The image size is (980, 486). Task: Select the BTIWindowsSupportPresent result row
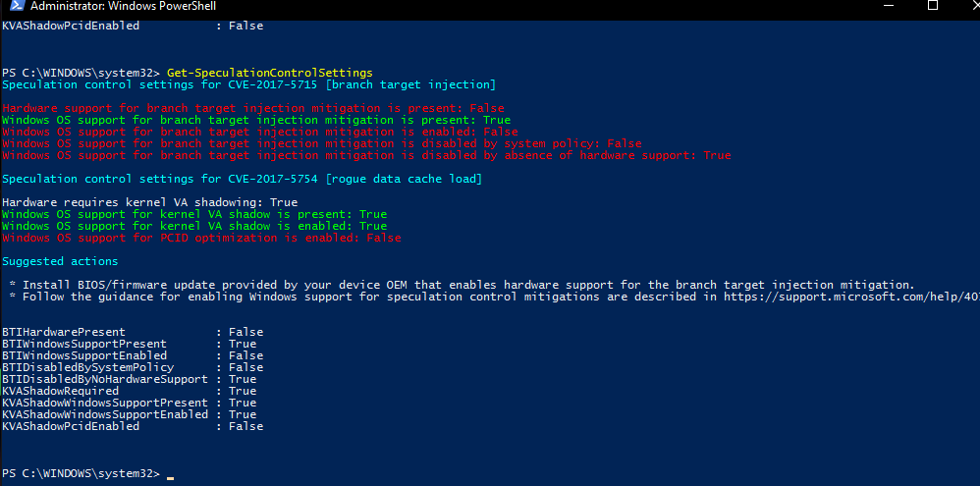click(130, 344)
